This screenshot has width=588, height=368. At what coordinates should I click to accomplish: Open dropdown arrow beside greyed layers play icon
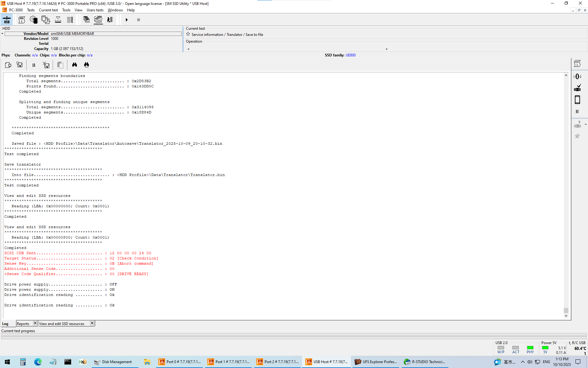586,125
